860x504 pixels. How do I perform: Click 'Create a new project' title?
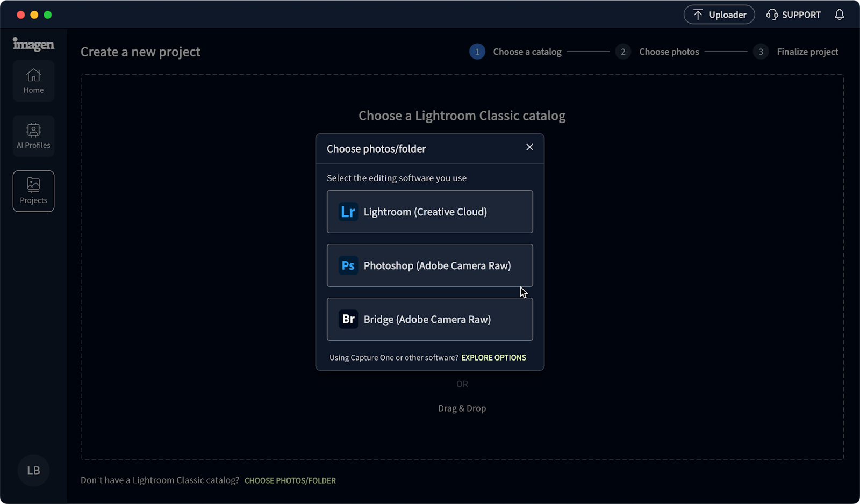140,52
